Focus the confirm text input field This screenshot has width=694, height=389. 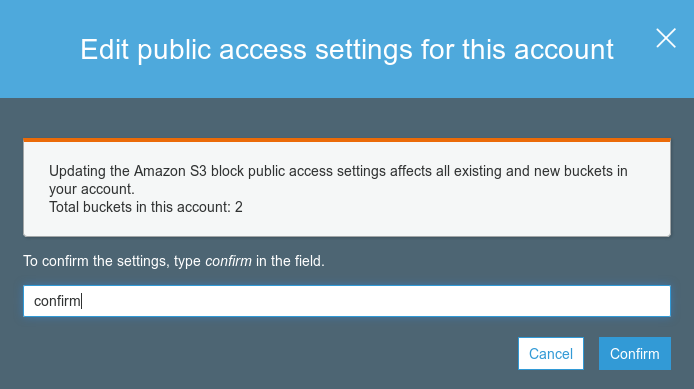[347, 301]
